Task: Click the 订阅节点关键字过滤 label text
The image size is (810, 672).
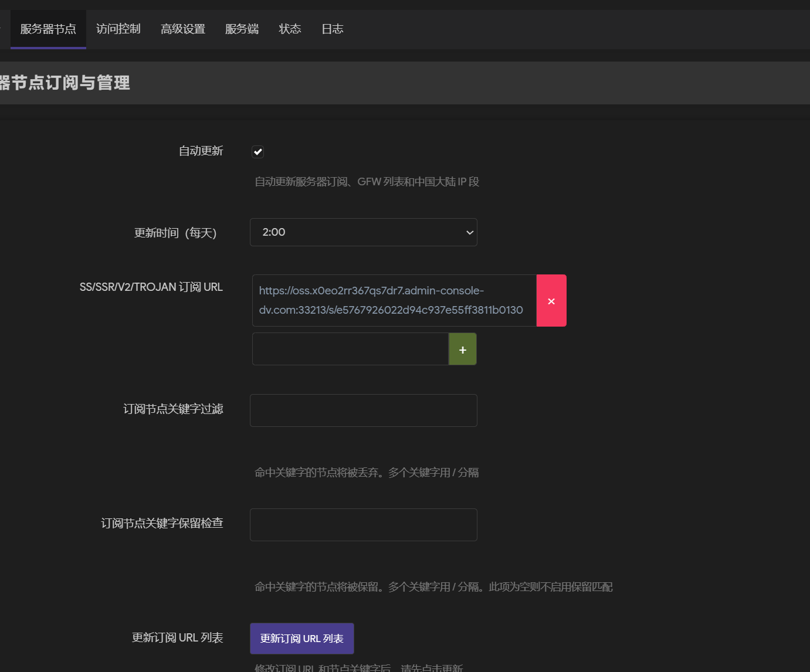Action: pos(173,409)
